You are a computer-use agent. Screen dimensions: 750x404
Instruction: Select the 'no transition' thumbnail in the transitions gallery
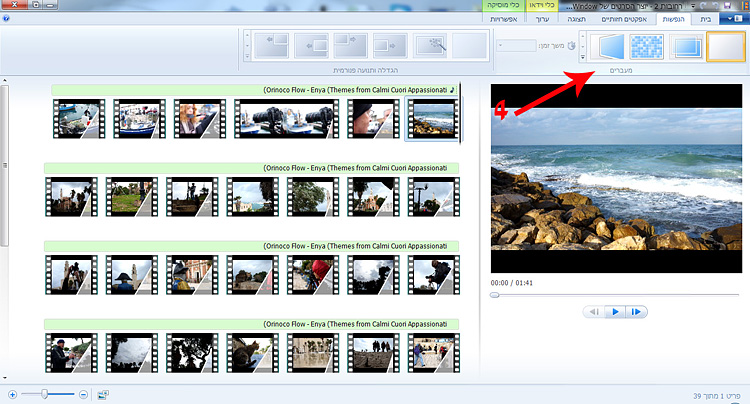725,47
